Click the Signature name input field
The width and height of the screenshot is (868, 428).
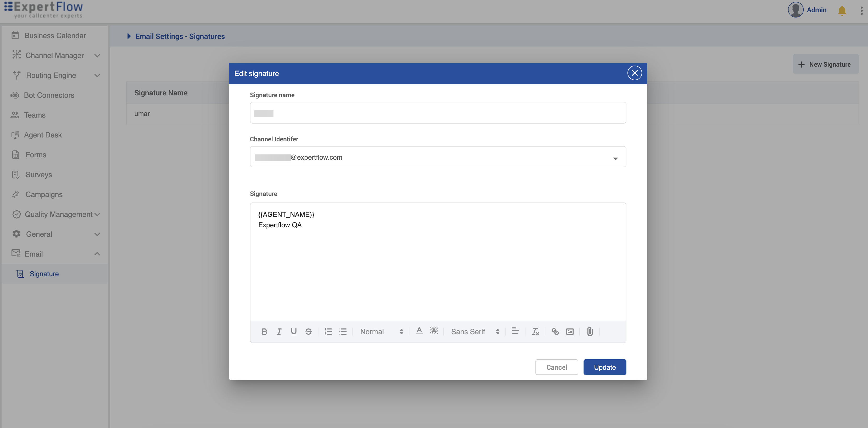coord(438,113)
